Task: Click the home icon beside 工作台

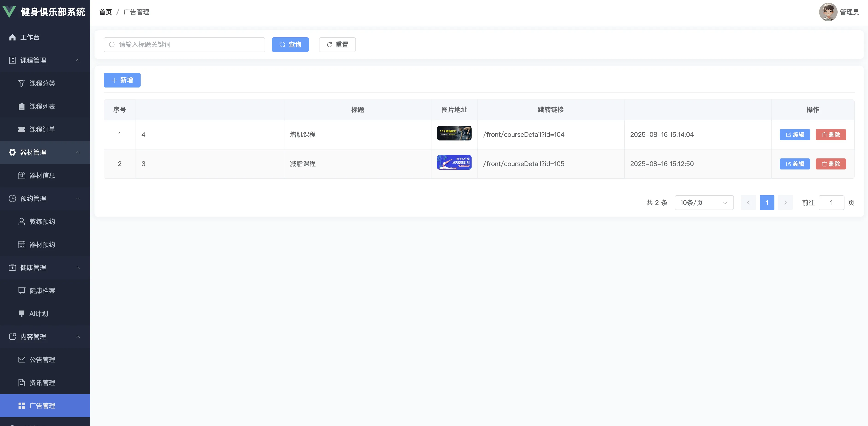Action: pos(12,37)
